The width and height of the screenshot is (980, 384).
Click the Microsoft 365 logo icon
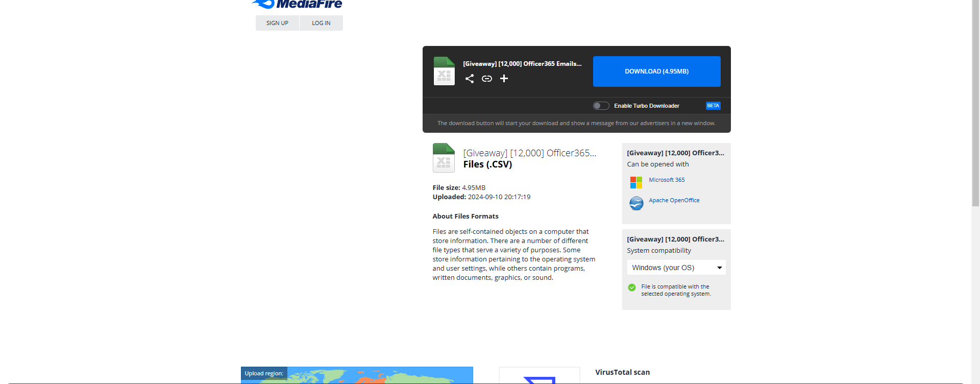point(636,182)
